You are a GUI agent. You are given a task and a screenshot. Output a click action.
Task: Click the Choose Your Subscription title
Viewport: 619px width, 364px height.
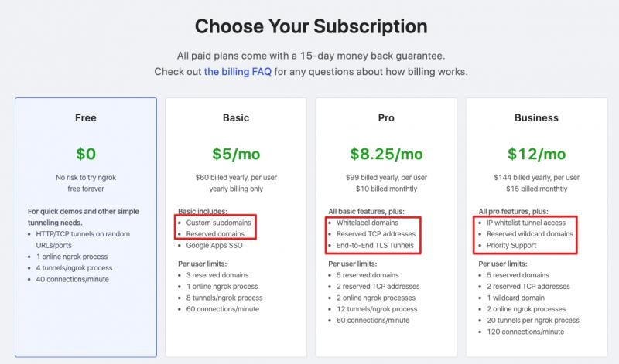tap(310, 26)
